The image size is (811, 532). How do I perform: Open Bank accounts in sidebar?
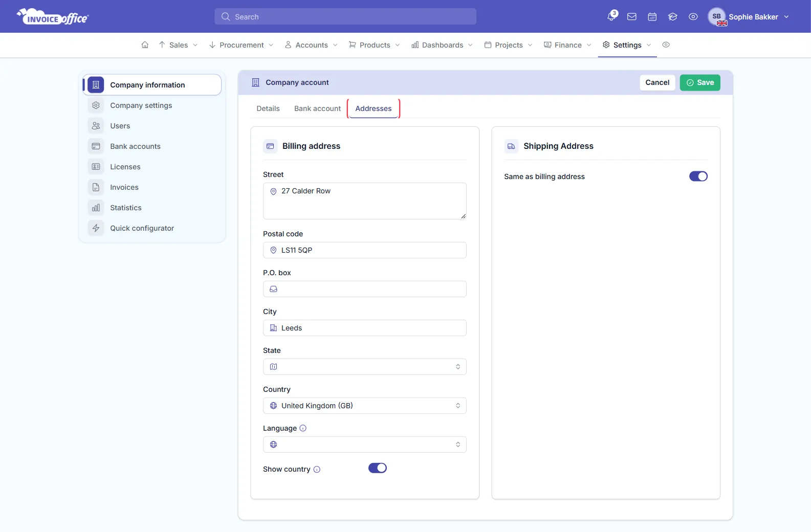152,146
